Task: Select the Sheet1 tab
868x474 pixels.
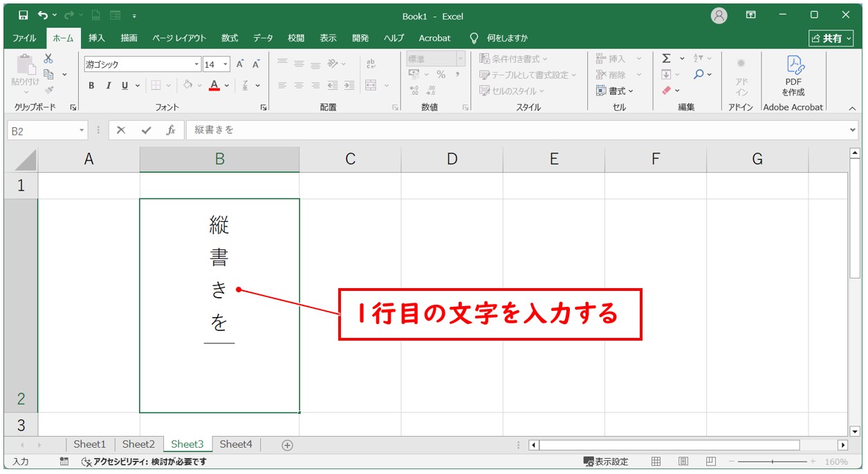Action: (90, 444)
